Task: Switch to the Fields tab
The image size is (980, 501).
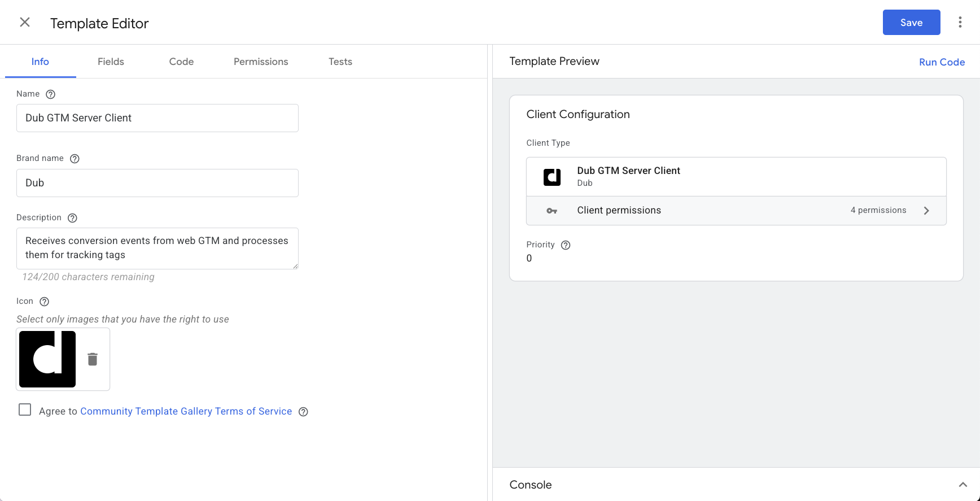Action: coord(111,62)
